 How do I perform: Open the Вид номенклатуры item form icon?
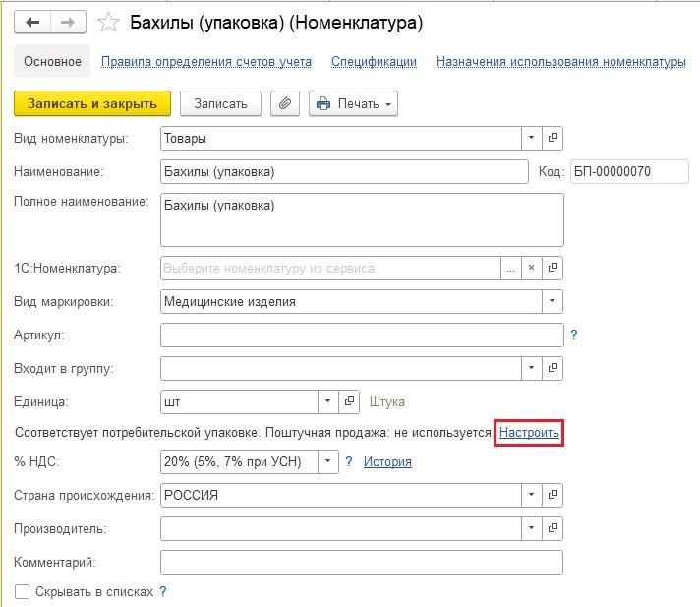[x=553, y=138]
